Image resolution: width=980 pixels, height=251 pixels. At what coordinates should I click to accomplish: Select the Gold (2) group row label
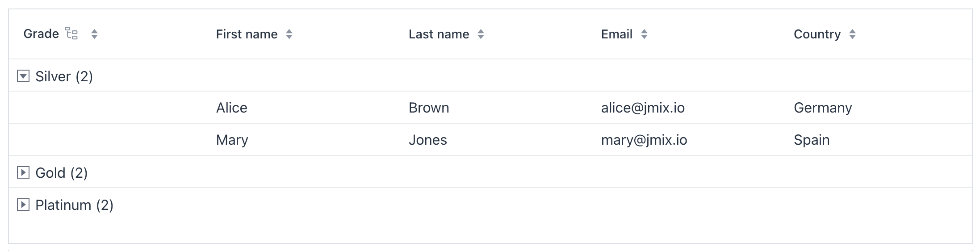coord(61,173)
